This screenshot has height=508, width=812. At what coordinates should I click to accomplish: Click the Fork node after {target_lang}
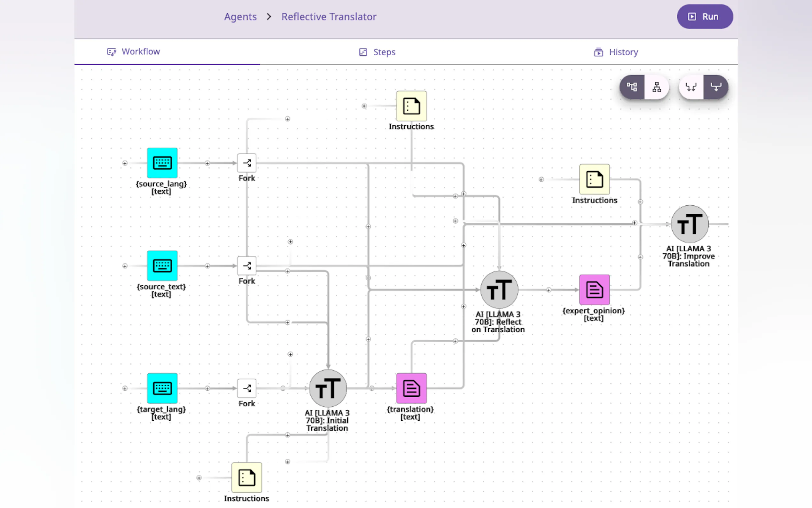click(x=247, y=388)
